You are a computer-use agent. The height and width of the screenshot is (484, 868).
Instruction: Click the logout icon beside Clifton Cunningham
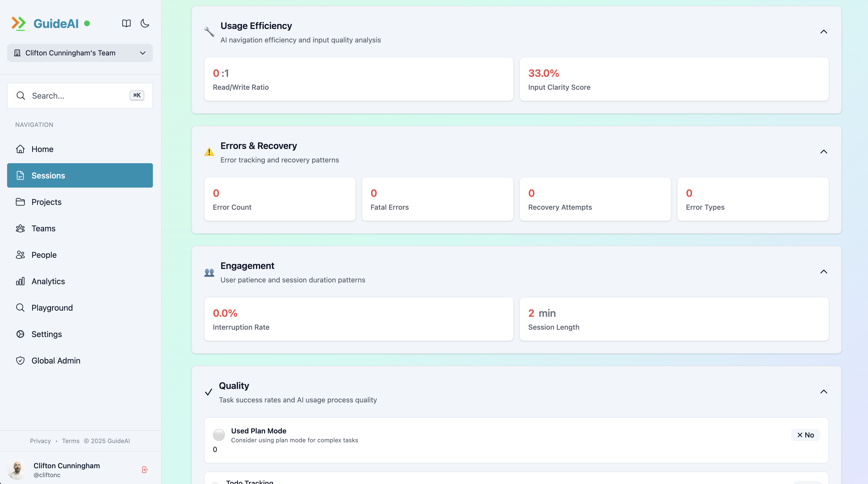coord(145,470)
